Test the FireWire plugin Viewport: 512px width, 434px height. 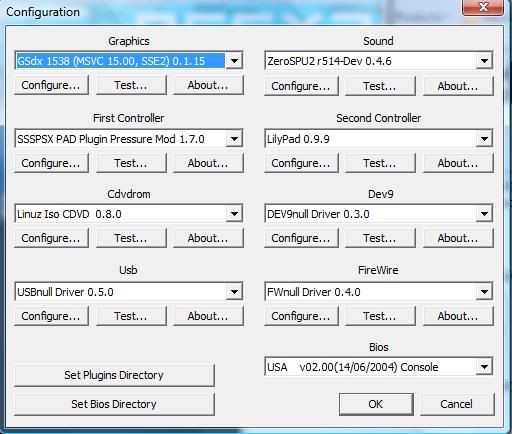pyautogui.click(x=380, y=316)
